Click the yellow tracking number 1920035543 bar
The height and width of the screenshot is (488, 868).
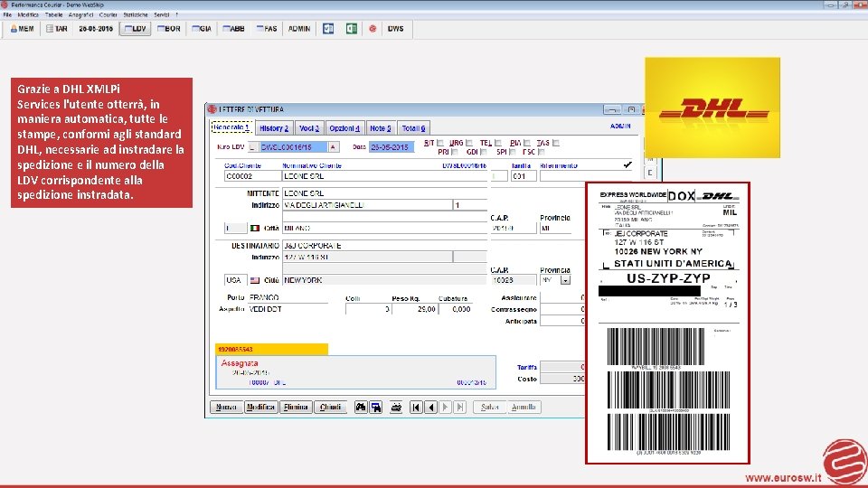point(272,349)
